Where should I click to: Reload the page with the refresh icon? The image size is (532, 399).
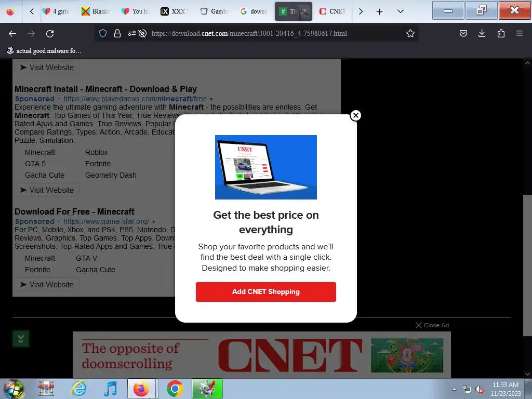coord(50,34)
